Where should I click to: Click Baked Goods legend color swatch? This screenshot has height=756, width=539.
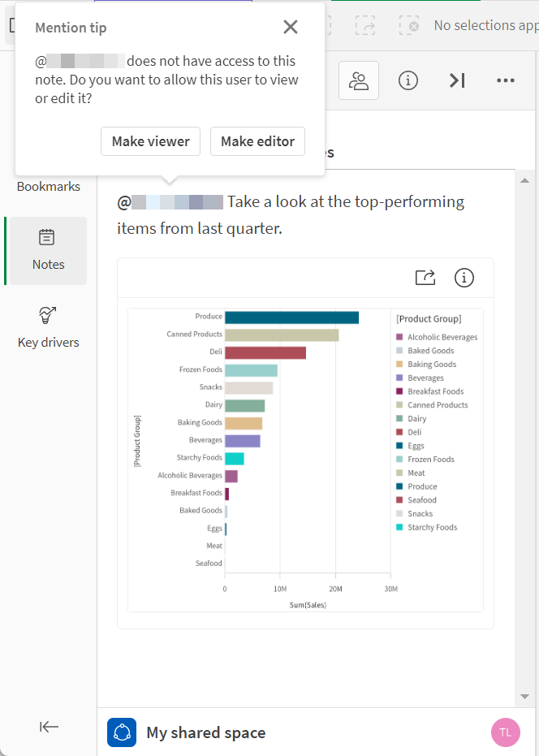[x=399, y=351]
